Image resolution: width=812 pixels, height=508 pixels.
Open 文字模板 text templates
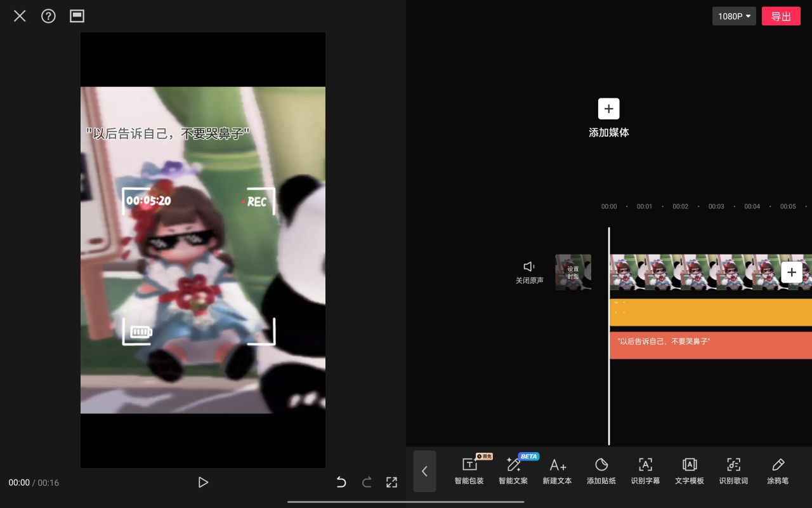(x=690, y=471)
